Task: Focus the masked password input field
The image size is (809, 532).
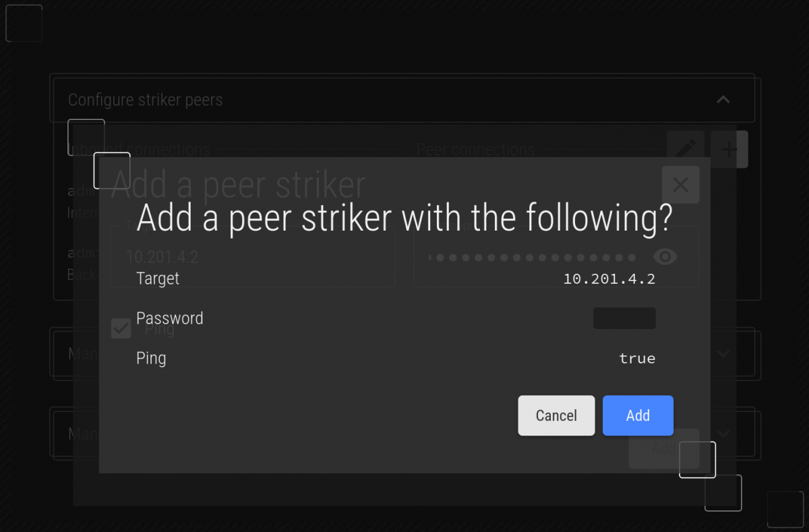Action: click(x=533, y=258)
